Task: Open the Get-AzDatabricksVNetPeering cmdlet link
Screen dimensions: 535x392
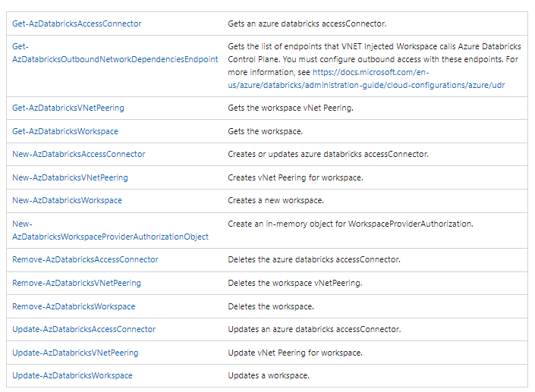Action: point(68,108)
